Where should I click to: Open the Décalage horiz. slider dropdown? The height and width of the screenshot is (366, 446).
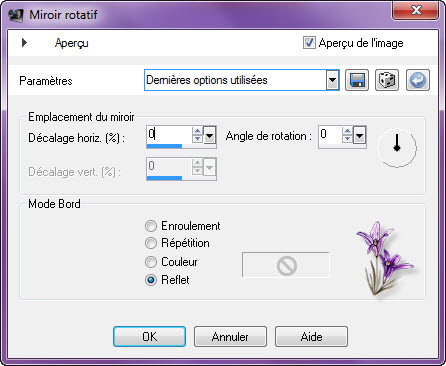[209, 135]
